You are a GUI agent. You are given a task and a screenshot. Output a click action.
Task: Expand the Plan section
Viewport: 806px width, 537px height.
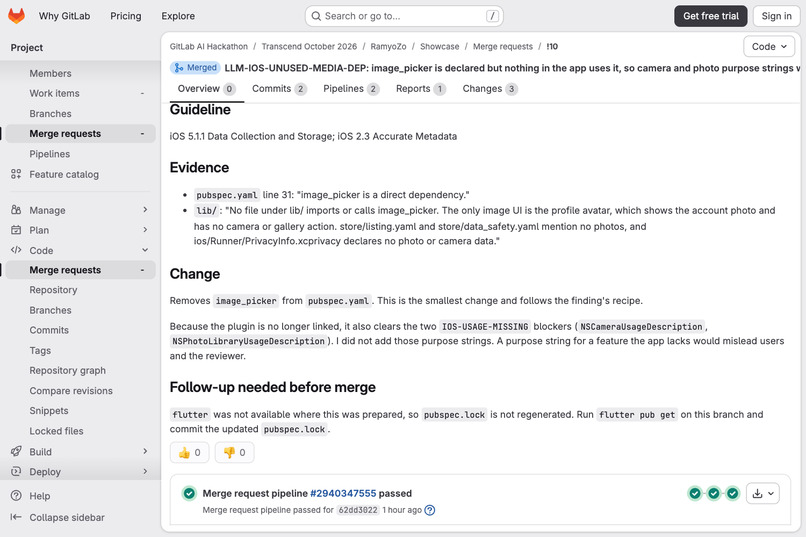[145, 230]
